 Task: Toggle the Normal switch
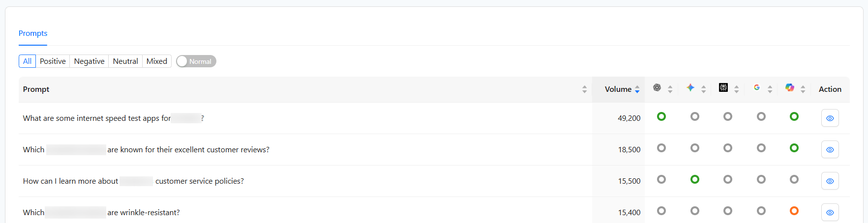(x=196, y=61)
